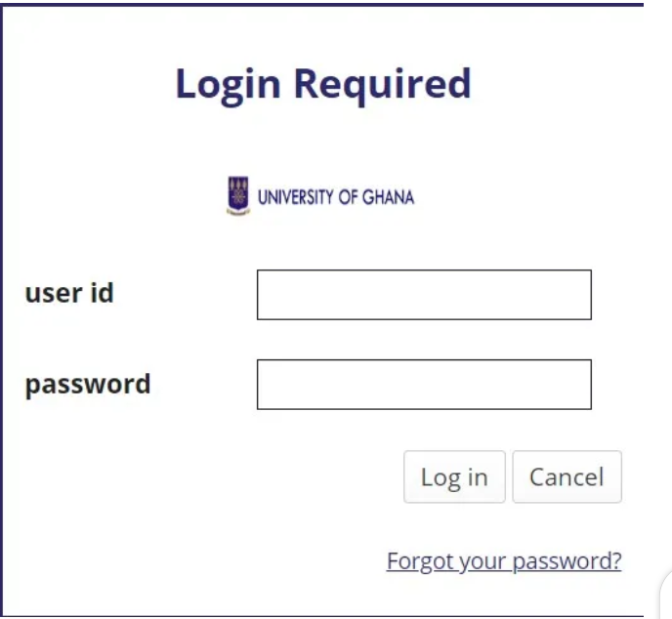
Task: Place cursor in the text box next to user id
Action: [424, 295]
